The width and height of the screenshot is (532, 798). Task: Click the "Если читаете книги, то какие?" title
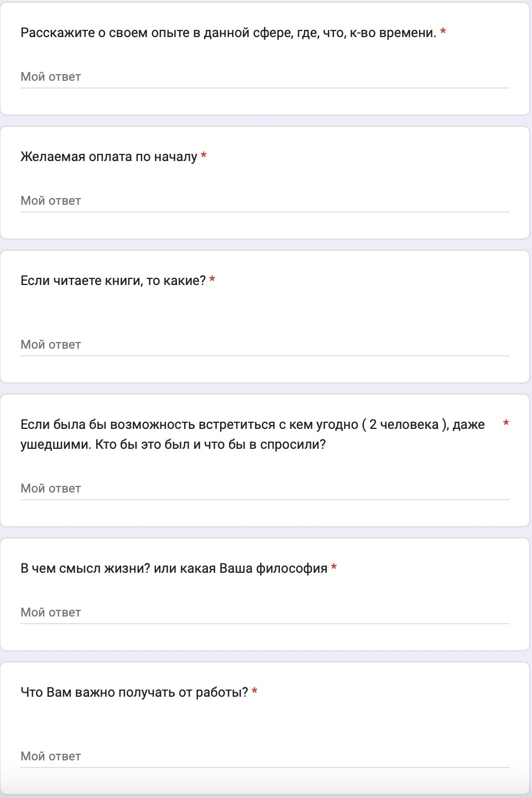113,281
